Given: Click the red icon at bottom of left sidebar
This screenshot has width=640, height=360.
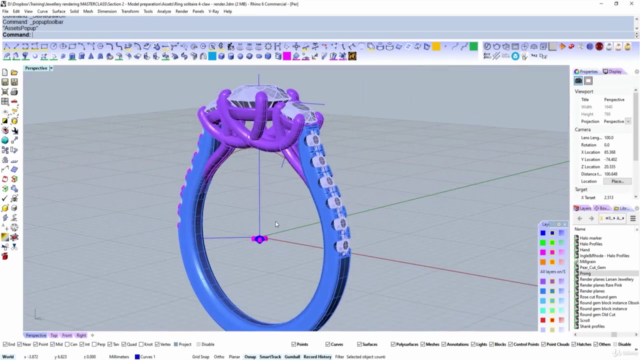Looking at the screenshot, I should click(x=5, y=256).
